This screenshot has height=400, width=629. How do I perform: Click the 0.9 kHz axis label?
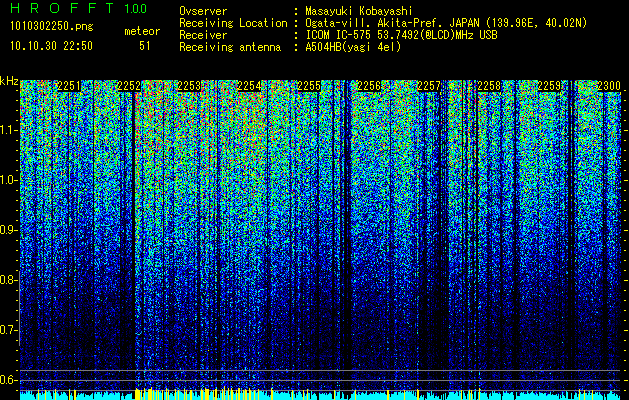pos(8,230)
